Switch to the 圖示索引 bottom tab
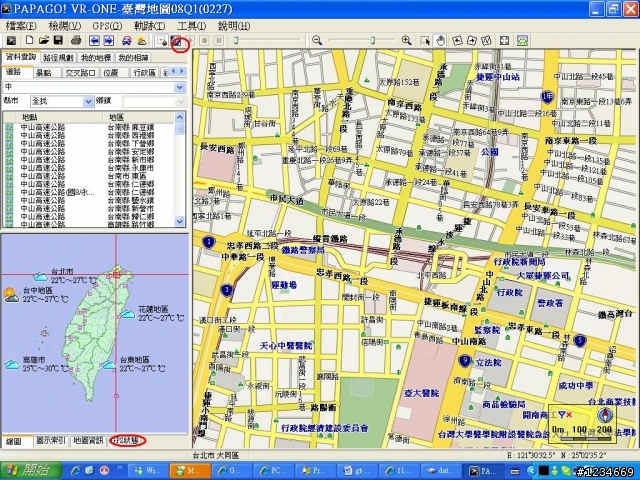 51,441
